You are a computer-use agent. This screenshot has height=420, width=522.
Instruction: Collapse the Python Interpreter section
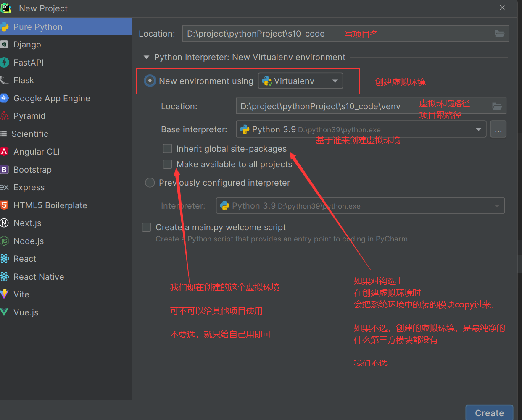click(x=146, y=57)
